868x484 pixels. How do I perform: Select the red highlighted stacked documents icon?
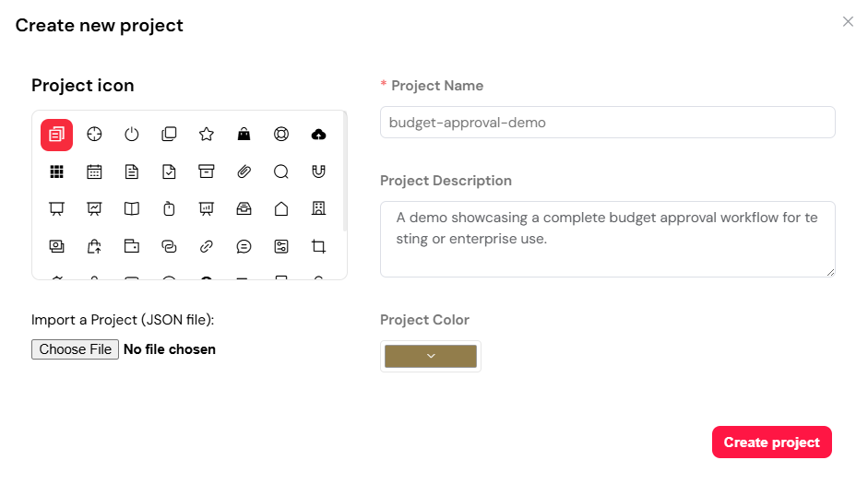tap(56, 135)
